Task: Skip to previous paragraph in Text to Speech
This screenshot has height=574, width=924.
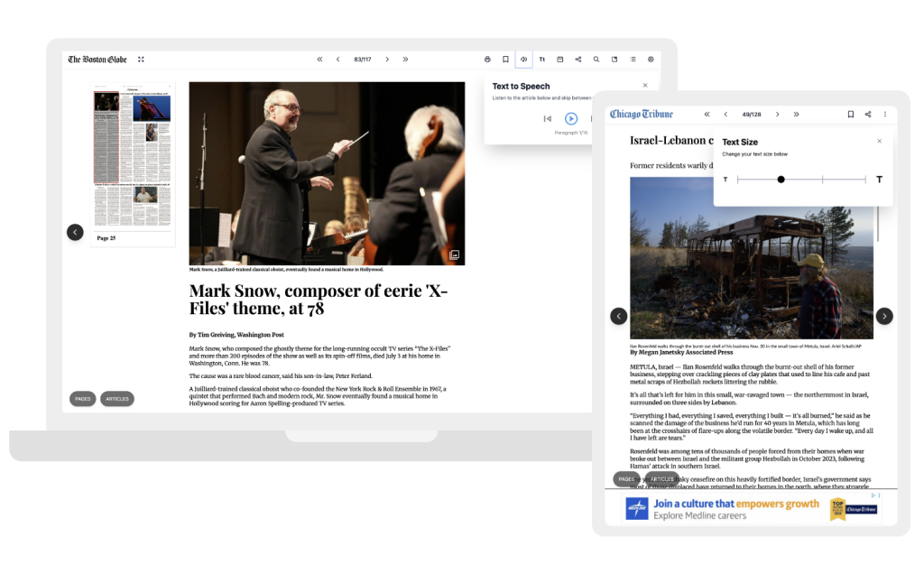Action: click(547, 118)
